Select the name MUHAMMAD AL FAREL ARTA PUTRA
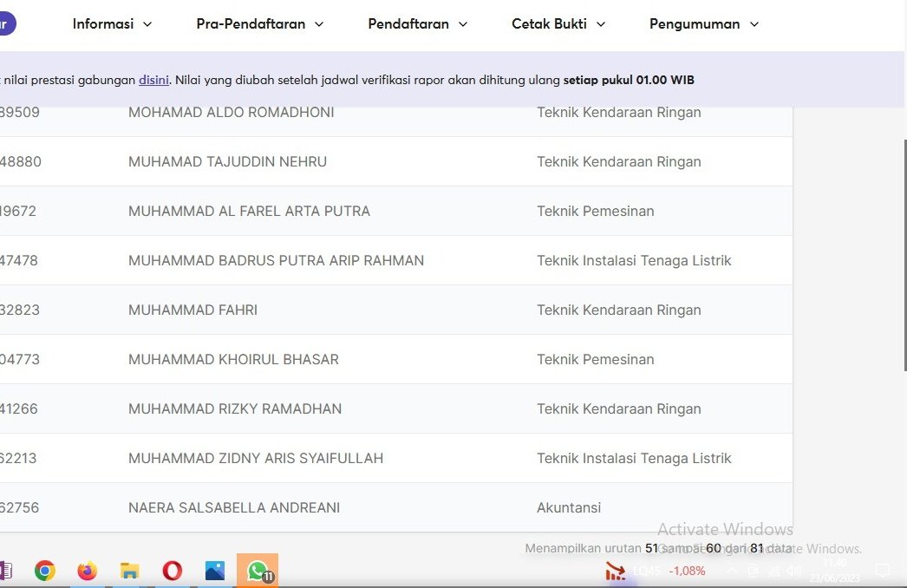Image resolution: width=907 pixels, height=588 pixels. coord(250,212)
